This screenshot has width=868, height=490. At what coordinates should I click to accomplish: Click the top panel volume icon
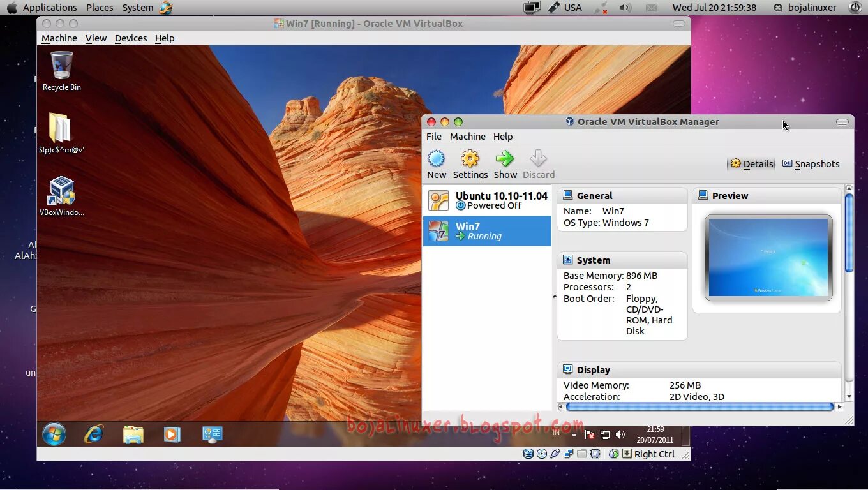pos(625,8)
